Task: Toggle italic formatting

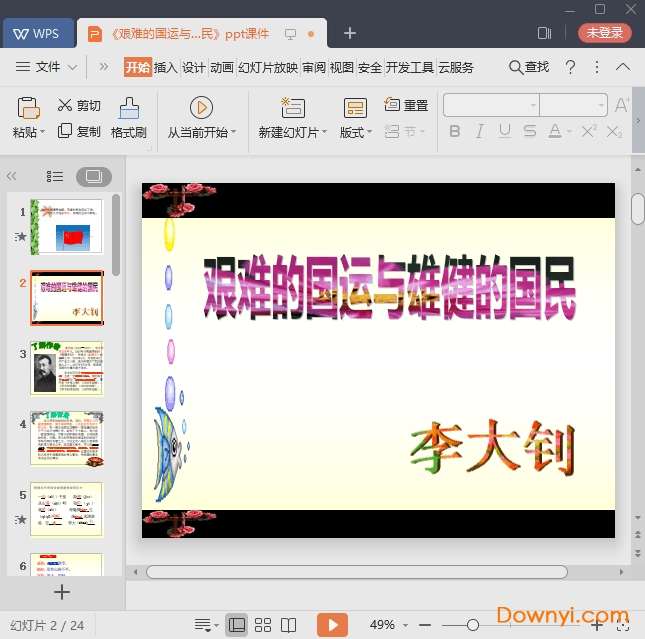Action: pyautogui.click(x=480, y=132)
